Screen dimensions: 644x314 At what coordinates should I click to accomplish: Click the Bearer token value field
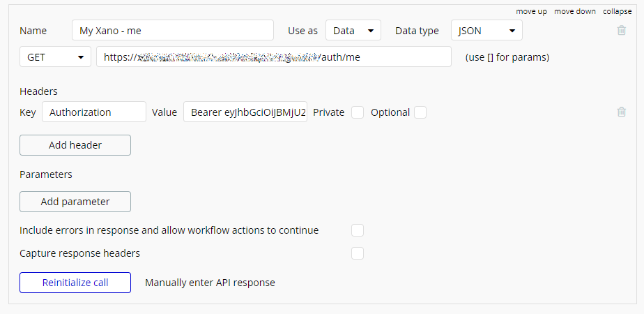(x=245, y=112)
